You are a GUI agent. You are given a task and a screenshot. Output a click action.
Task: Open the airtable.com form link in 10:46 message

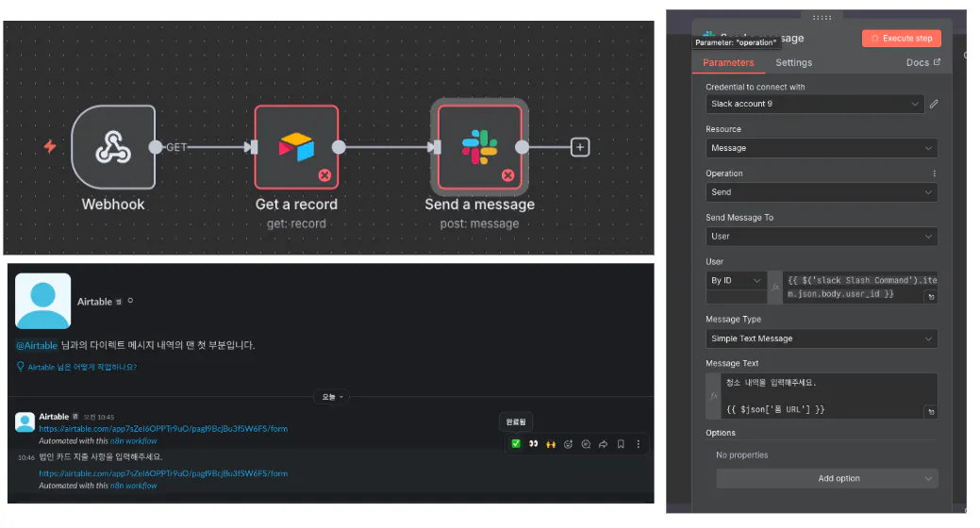163,473
